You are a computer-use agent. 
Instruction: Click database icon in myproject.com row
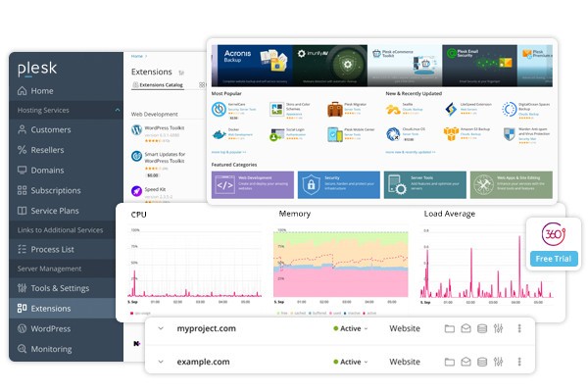click(x=482, y=329)
